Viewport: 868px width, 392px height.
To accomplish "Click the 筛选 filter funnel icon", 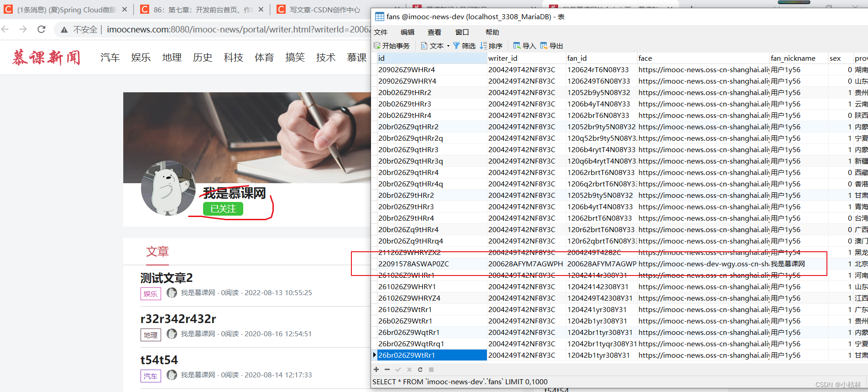I will pos(456,46).
